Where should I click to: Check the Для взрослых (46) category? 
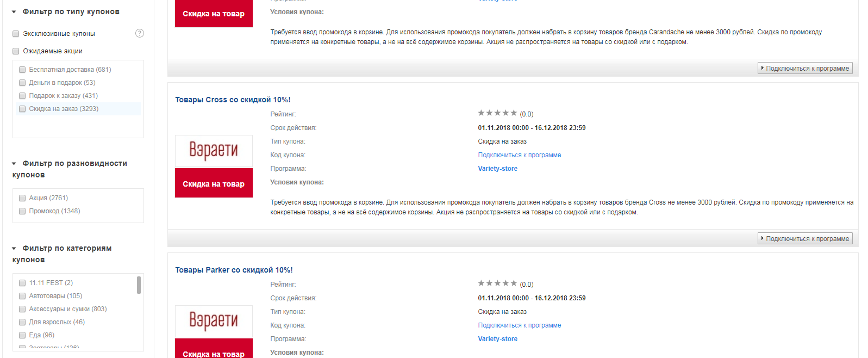click(22, 322)
